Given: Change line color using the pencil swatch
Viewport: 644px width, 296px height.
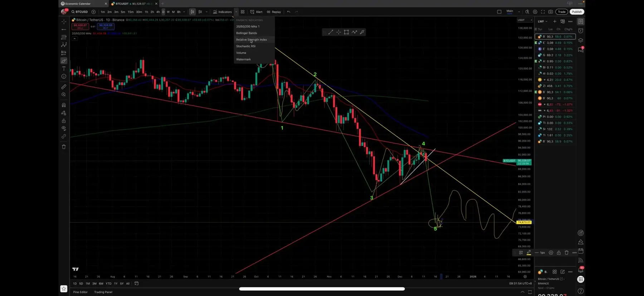Looking at the screenshot, I should click(x=529, y=253).
